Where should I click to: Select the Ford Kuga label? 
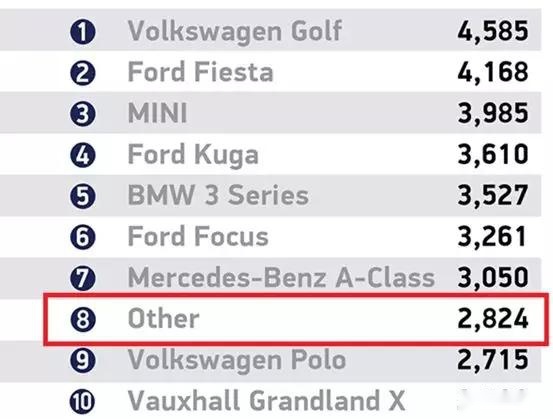click(x=193, y=156)
